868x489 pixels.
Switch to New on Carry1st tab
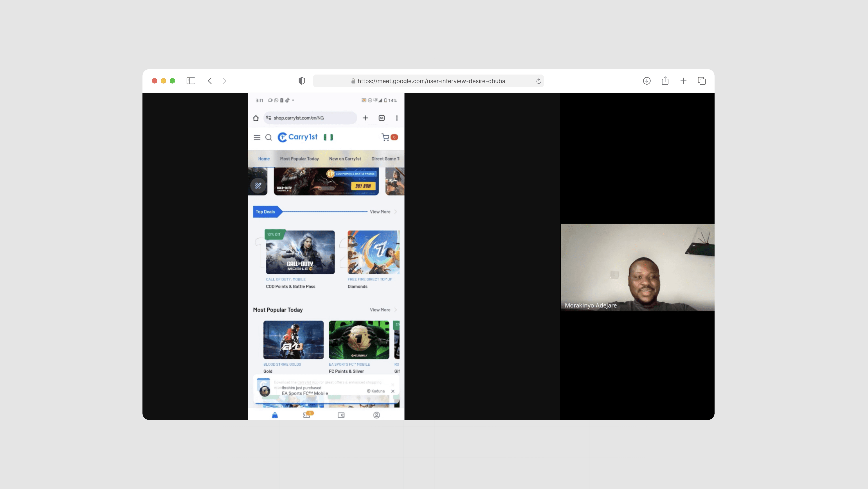coord(345,159)
